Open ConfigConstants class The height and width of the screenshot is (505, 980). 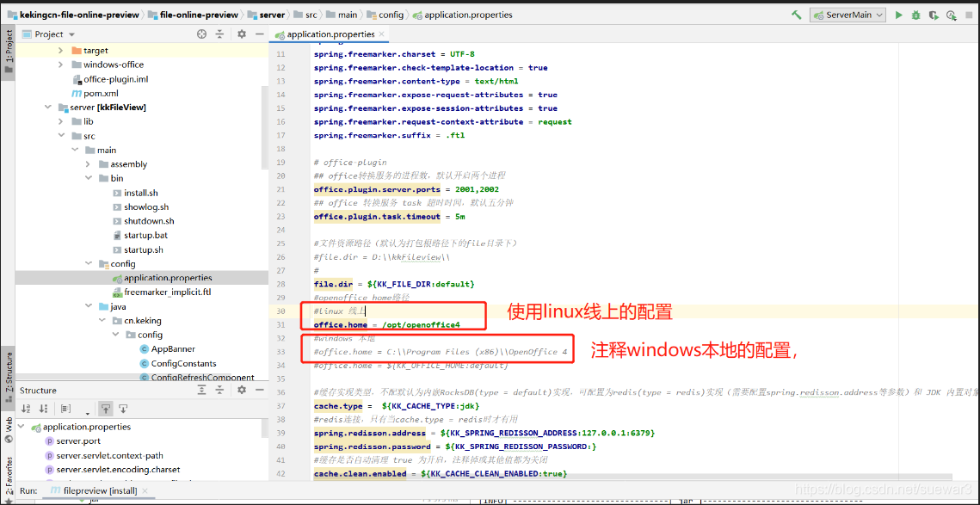pyautogui.click(x=177, y=363)
